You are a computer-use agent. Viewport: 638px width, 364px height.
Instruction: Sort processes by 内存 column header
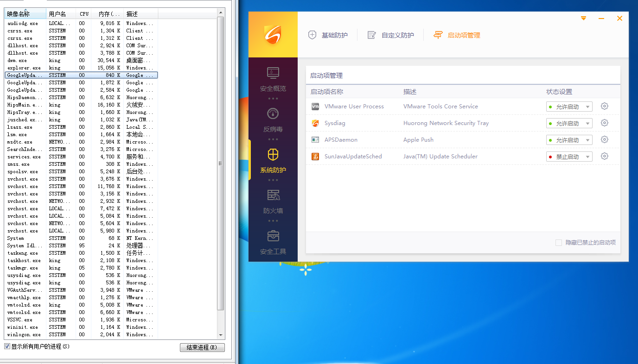pos(107,14)
